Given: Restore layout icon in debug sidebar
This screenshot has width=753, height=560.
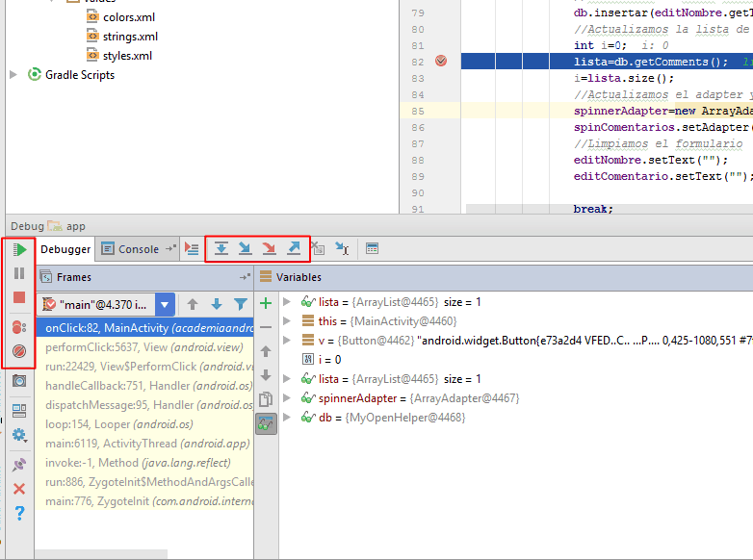Looking at the screenshot, I should click(19, 411).
